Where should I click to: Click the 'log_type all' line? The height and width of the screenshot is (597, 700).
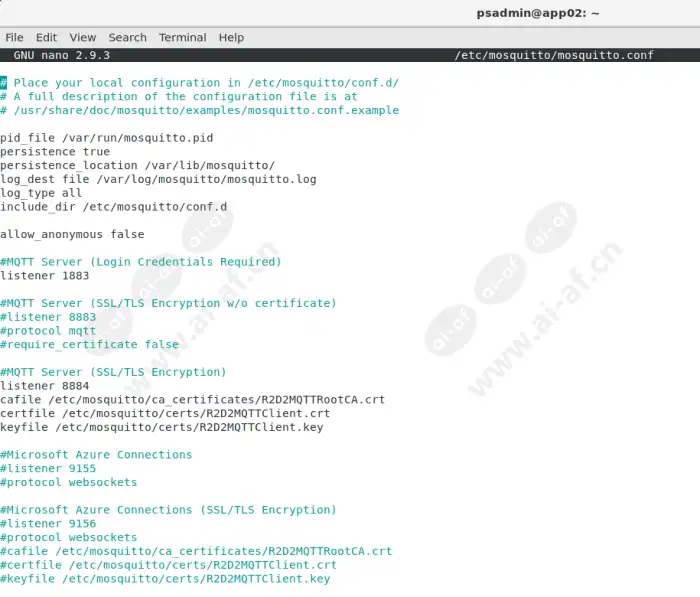coord(41,193)
